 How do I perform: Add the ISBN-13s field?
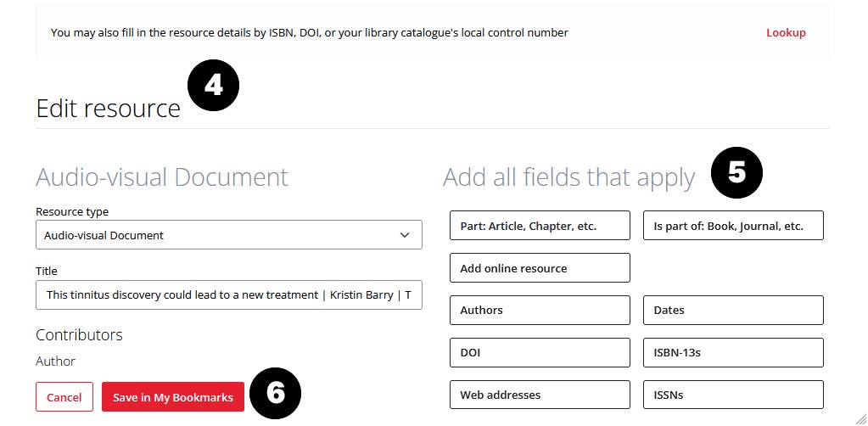pyautogui.click(x=733, y=352)
